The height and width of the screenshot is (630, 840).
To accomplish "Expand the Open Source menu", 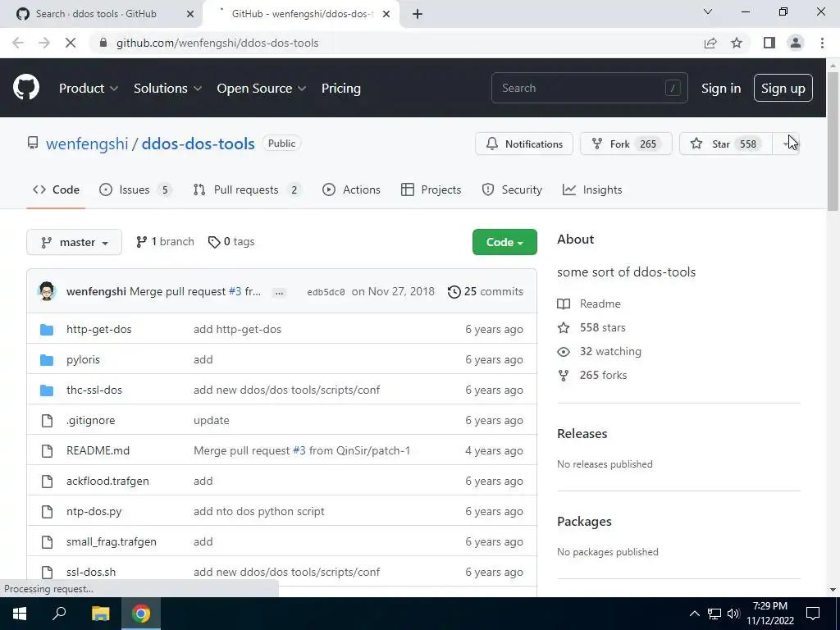I will (262, 89).
